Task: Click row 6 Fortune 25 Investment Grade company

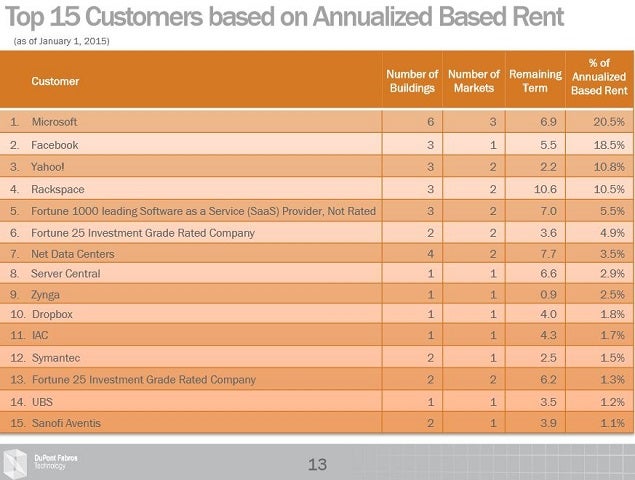Action: coord(143,233)
